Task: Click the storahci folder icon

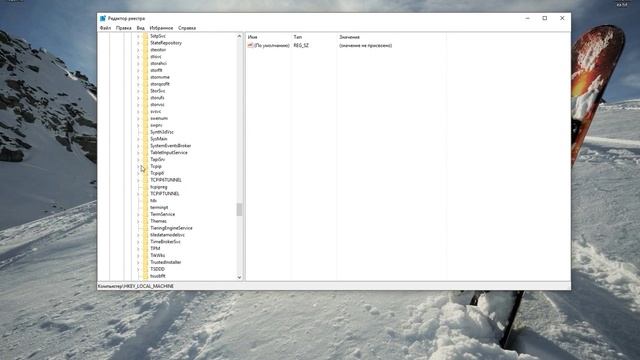Action: click(x=146, y=64)
